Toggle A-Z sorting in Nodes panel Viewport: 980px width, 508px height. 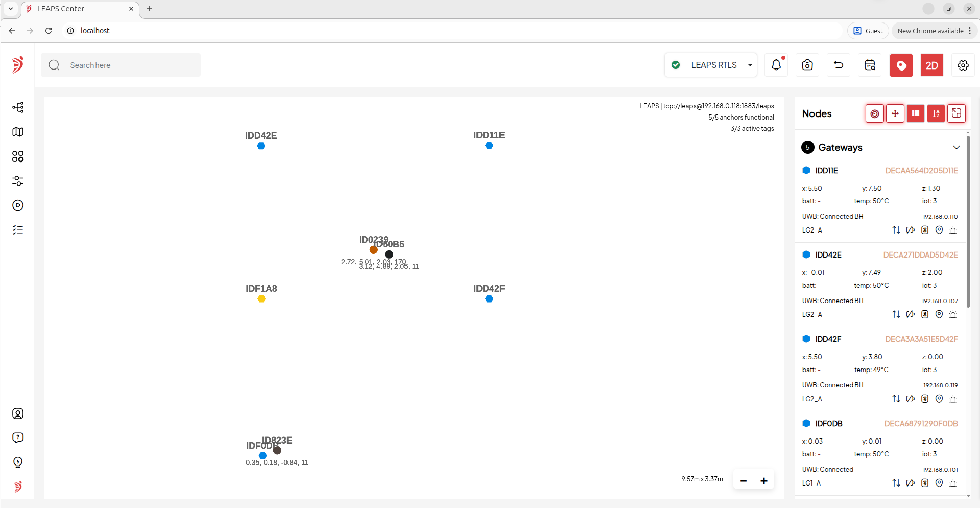[x=936, y=113]
